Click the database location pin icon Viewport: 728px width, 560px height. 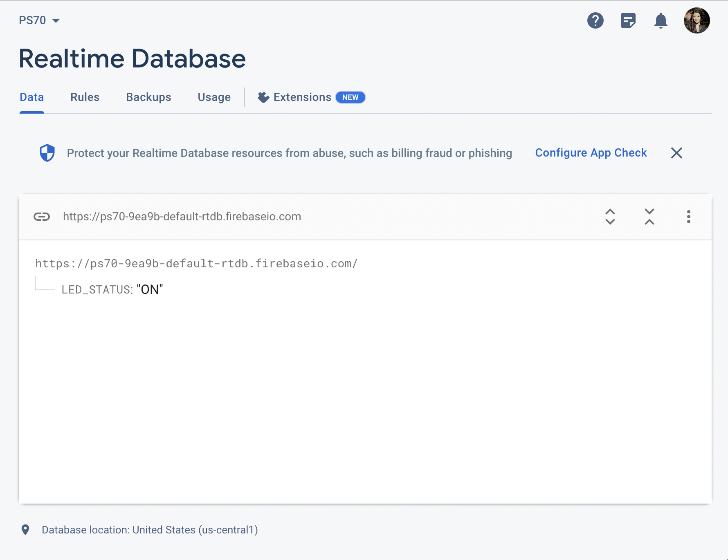point(25,530)
